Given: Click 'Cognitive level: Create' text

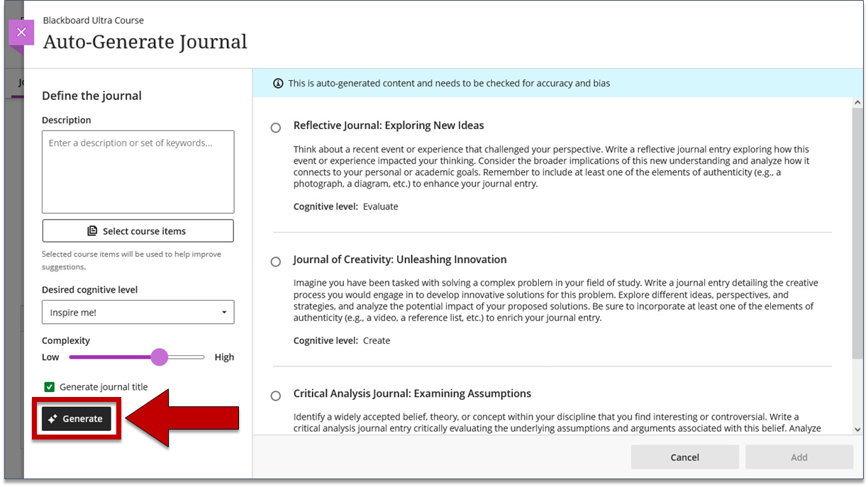Looking at the screenshot, I should (x=342, y=341).
